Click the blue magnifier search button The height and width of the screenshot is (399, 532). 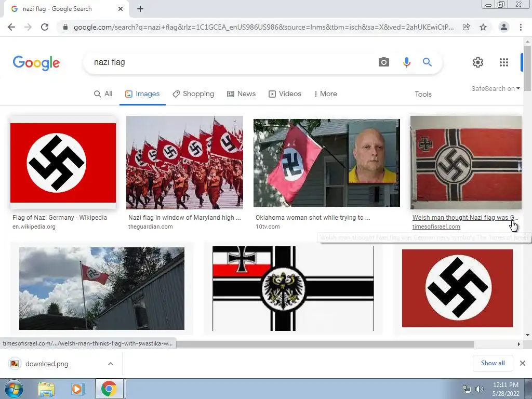[427, 62]
